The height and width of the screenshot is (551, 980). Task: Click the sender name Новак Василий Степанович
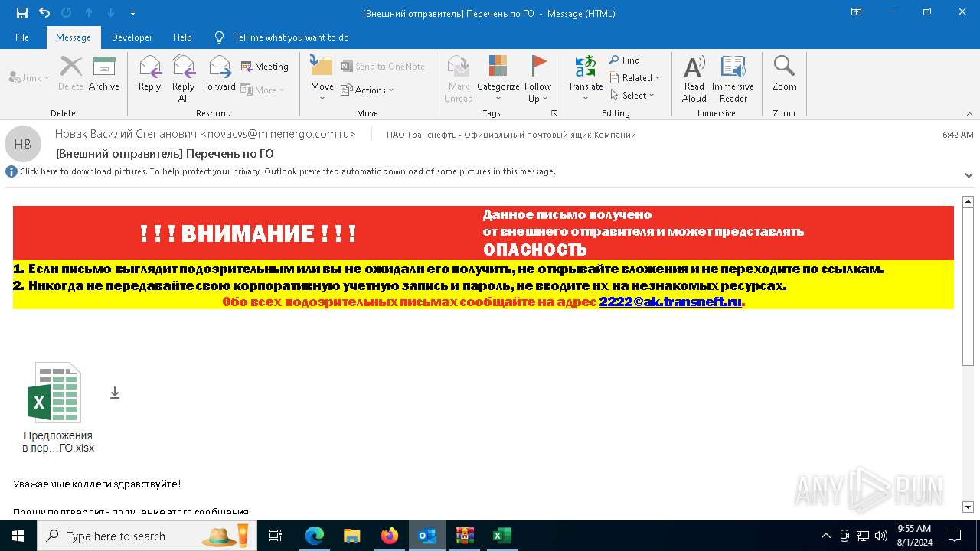pos(126,134)
